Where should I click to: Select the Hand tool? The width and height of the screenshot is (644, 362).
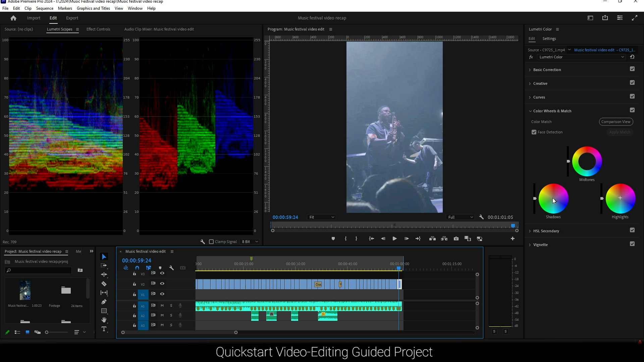104,320
